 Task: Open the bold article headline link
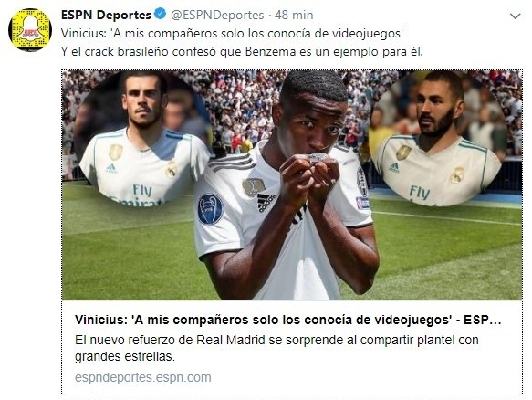pos(287,320)
